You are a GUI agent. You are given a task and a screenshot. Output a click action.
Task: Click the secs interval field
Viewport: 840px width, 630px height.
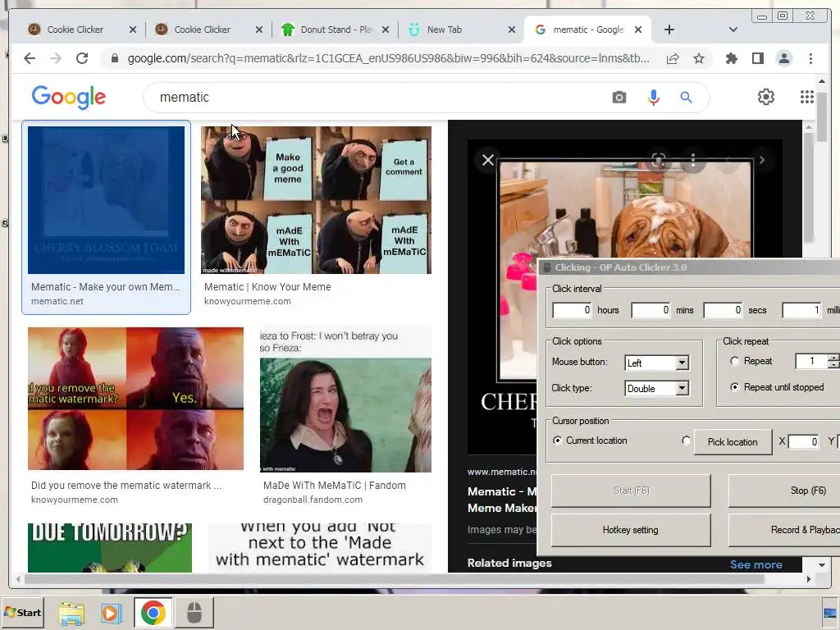coord(724,310)
